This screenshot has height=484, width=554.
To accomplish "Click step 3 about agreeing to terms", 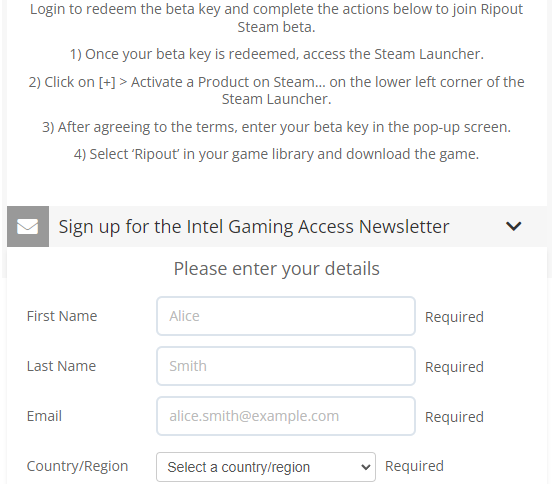I will pyautogui.click(x=277, y=127).
